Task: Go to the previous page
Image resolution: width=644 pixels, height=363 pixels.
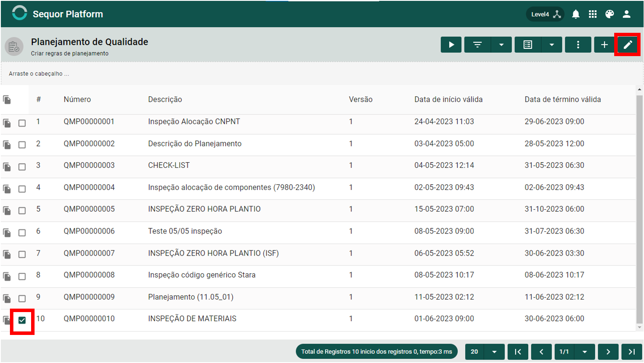Action: pyautogui.click(x=541, y=351)
